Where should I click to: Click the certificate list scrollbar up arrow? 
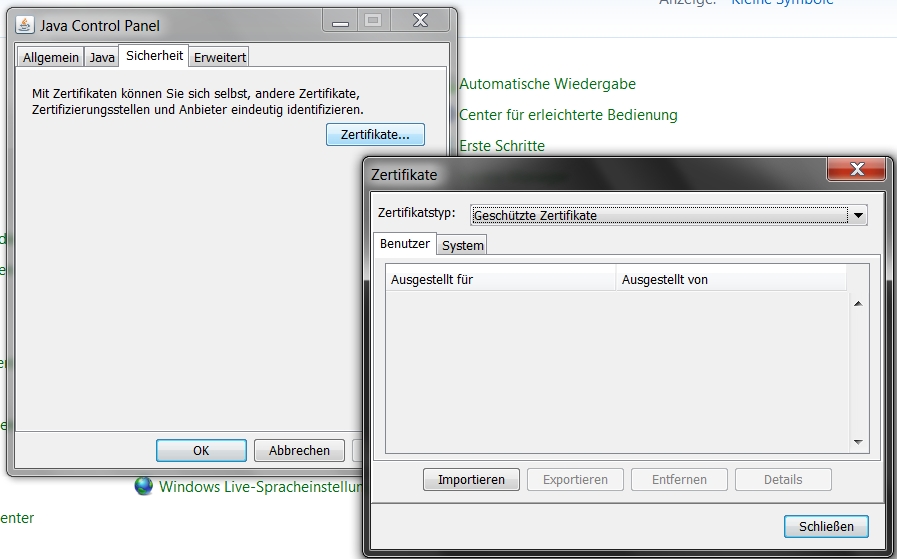click(858, 304)
